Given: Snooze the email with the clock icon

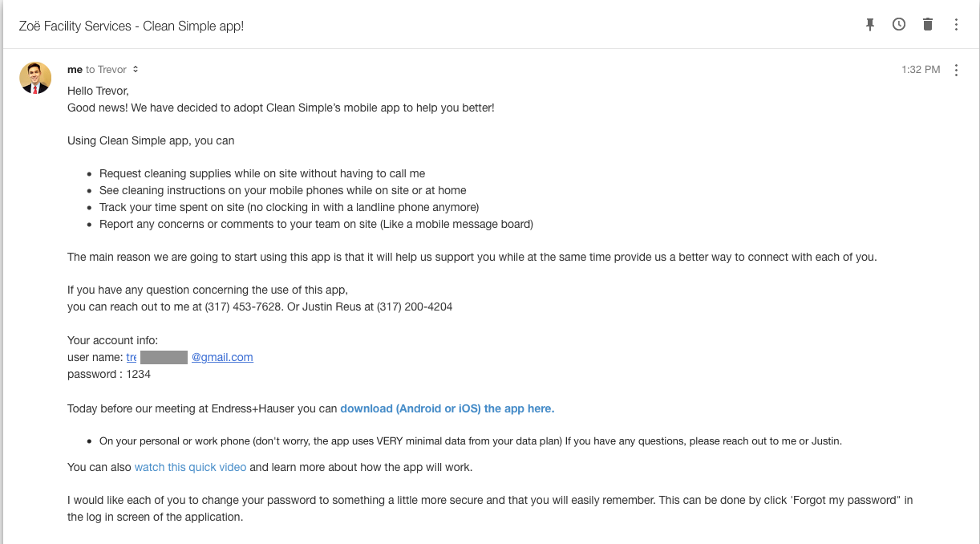Looking at the screenshot, I should pyautogui.click(x=899, y=25).
